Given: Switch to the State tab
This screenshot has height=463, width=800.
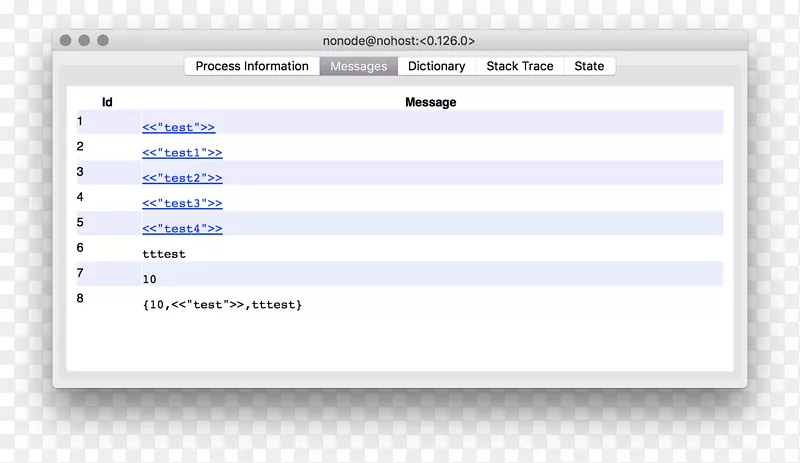Looking at the screenshot, I should tap(589, 66).
